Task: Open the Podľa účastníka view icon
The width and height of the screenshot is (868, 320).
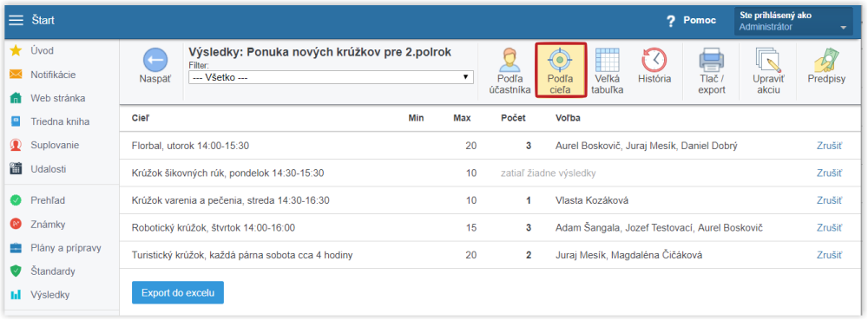Action: click(x=510, y=60)
